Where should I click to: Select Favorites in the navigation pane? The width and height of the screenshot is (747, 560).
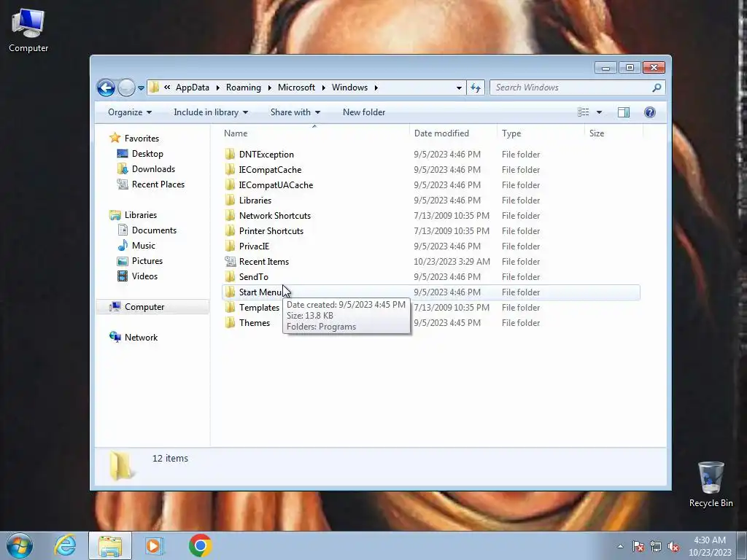pos(142,138)
